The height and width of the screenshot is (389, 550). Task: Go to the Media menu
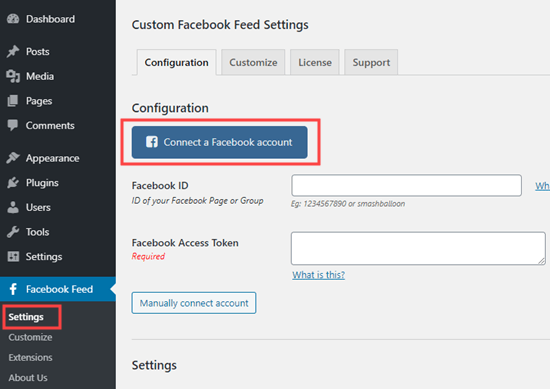58,76
